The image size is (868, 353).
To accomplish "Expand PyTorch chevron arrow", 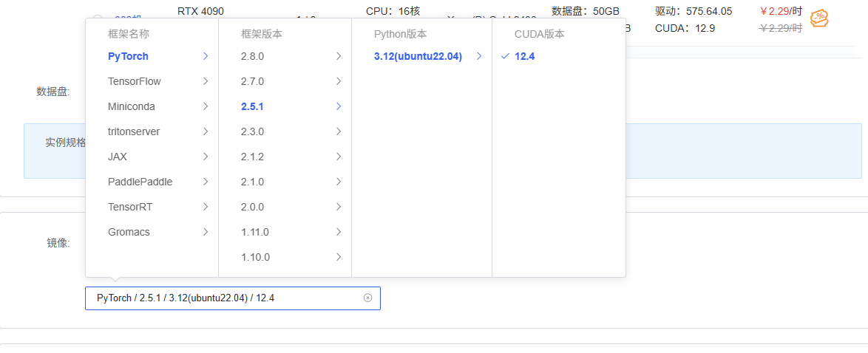I will pyautogui.click(x=206, y=56).
